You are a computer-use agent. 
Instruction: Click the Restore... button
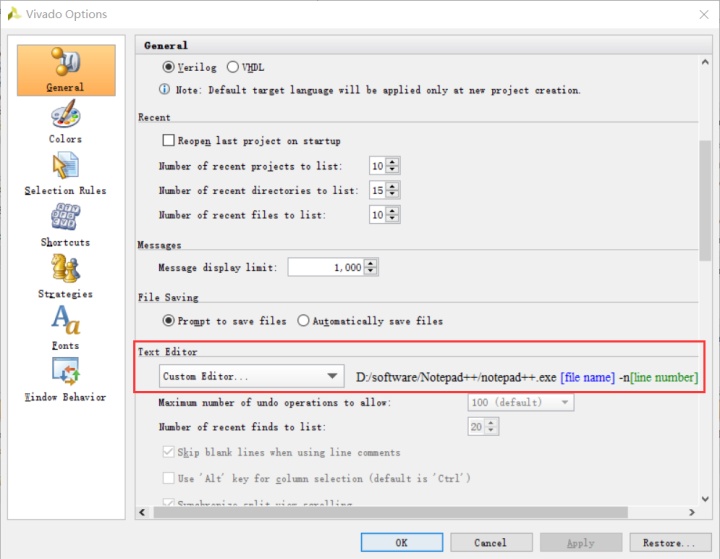(670, 542)
